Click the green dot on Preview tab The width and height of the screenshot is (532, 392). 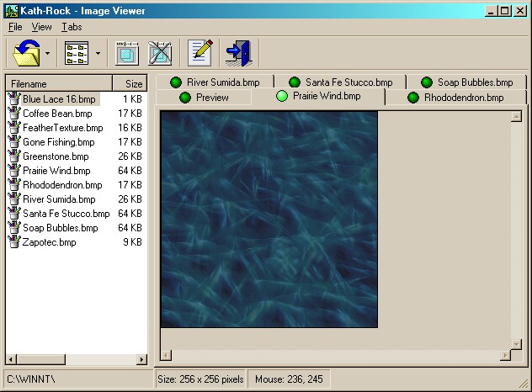(185, 98)
